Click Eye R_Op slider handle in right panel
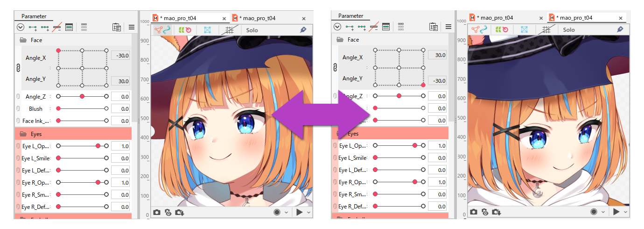 click(415, 182)
